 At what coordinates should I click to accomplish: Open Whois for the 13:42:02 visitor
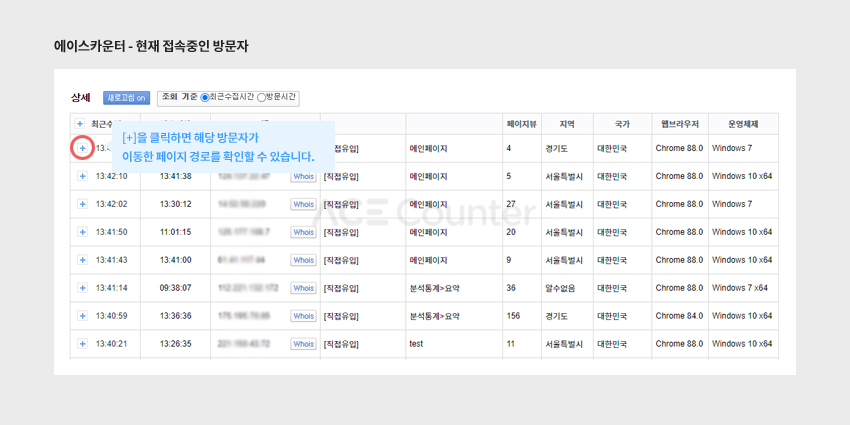(303, 204)
